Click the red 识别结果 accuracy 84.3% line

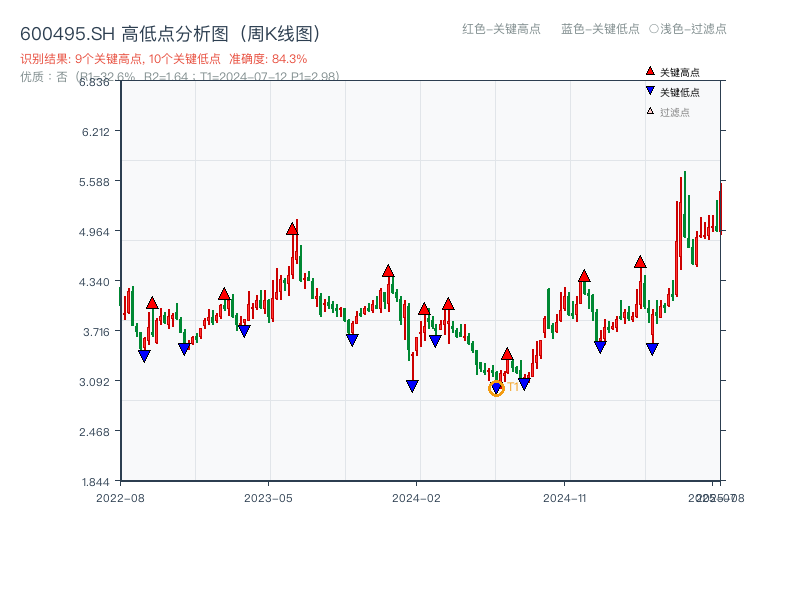coord(164,59)
